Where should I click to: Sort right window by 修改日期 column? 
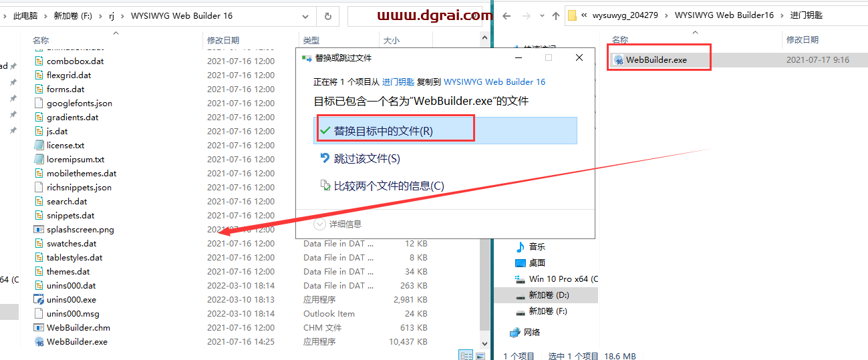pyautogui.click(x=803, y=41)
